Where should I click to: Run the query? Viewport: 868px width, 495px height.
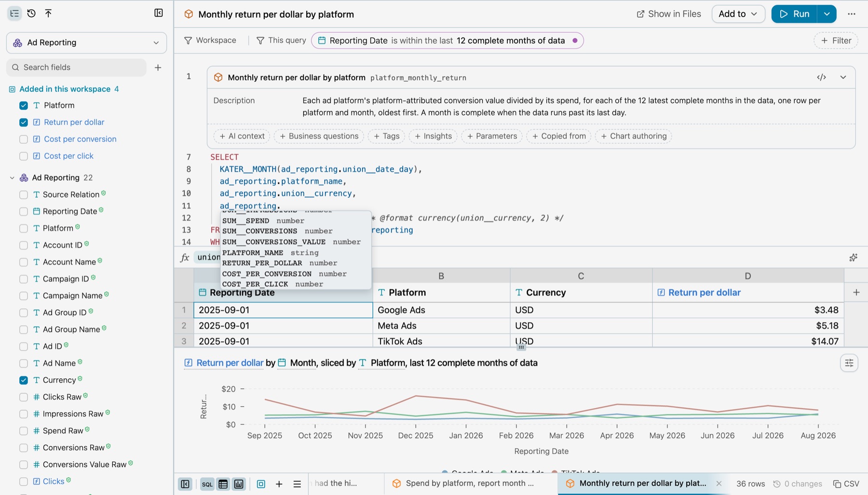click(794, 14)
